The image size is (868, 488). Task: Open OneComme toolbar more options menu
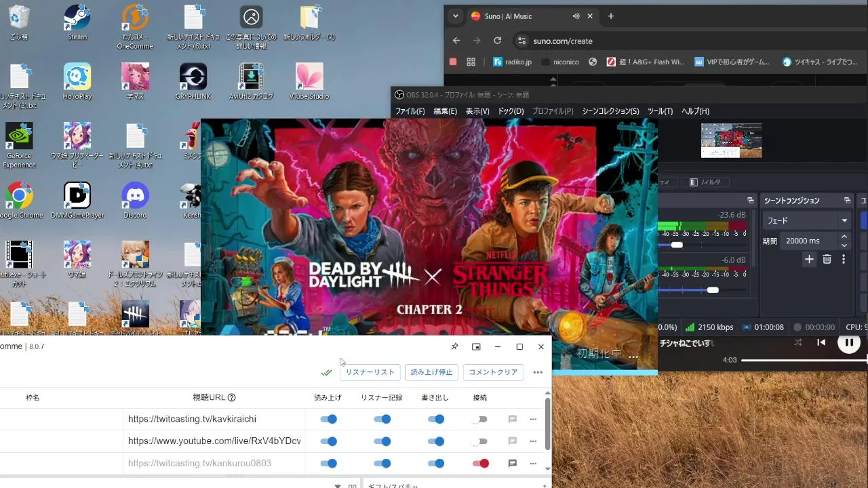(x=538, y=372)
